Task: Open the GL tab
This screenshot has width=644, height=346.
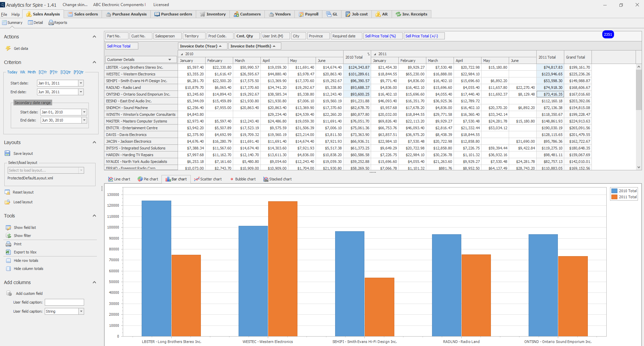Action: pyautogui.click(x=332, y=14)
